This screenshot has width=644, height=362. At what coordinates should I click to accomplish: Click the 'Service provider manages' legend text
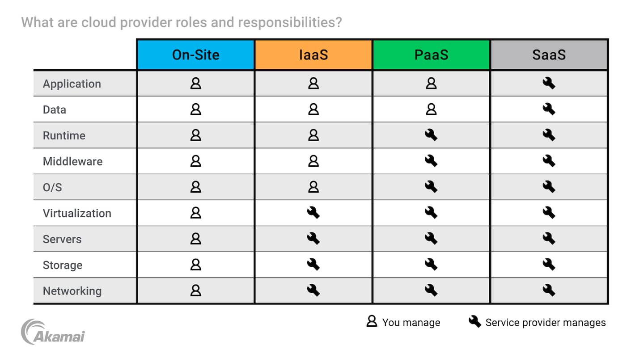pyautogui.click(x=546, y=323)
